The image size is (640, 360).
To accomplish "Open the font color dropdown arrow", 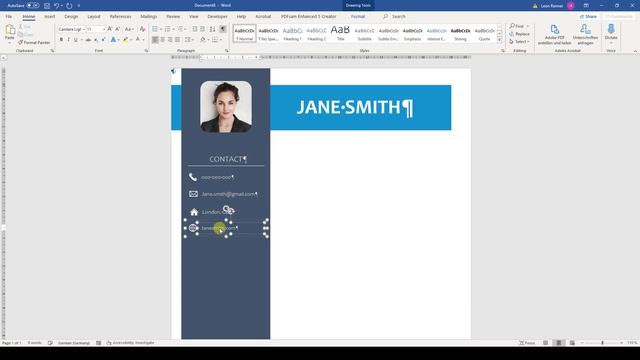I will tap(143, 40).
